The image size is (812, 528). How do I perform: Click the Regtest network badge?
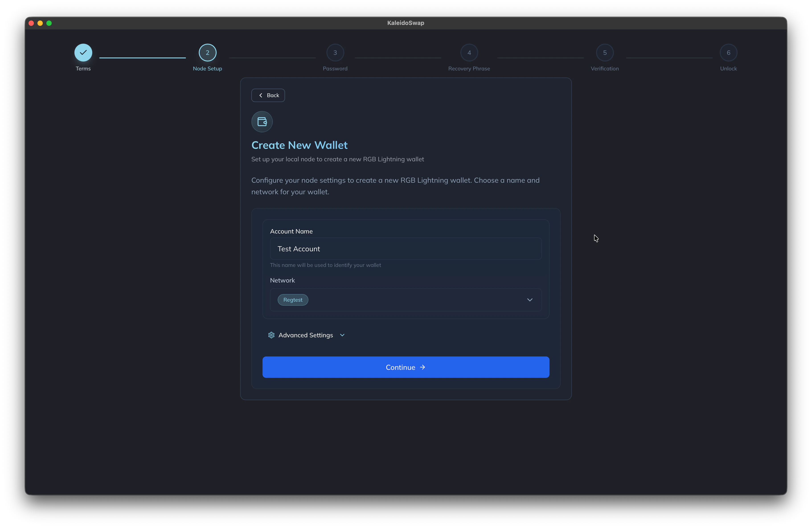(x=293, y=300)
